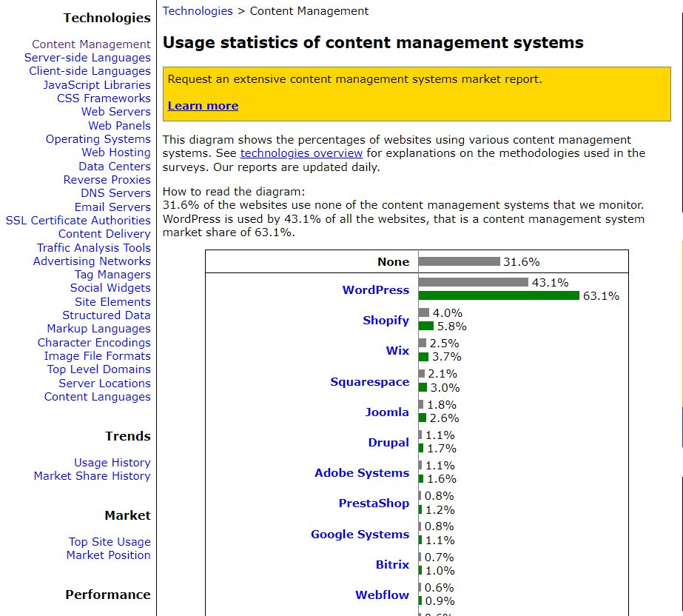Screen dimensions: 683x616
Task: Click the WordPress 63.1% green bar
Action: (x=499, y=296)
